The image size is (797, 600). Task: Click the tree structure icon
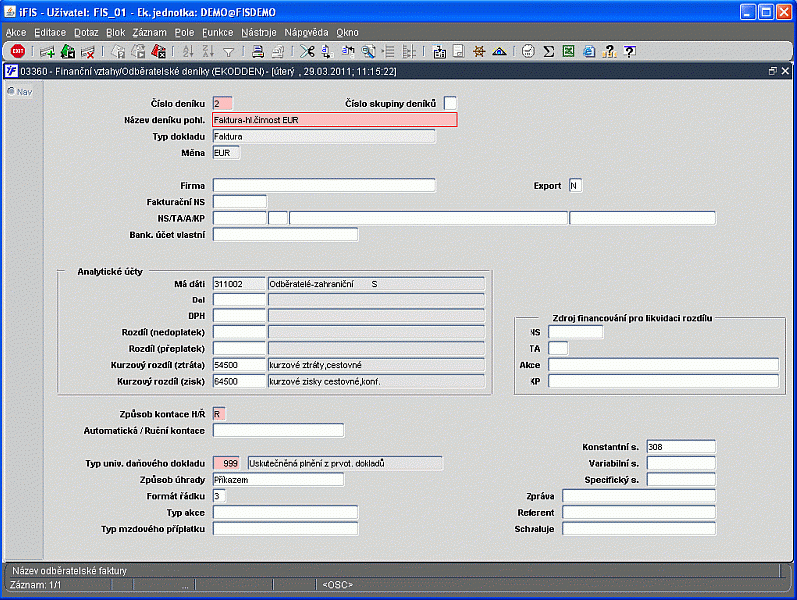[x=409, y=51]
